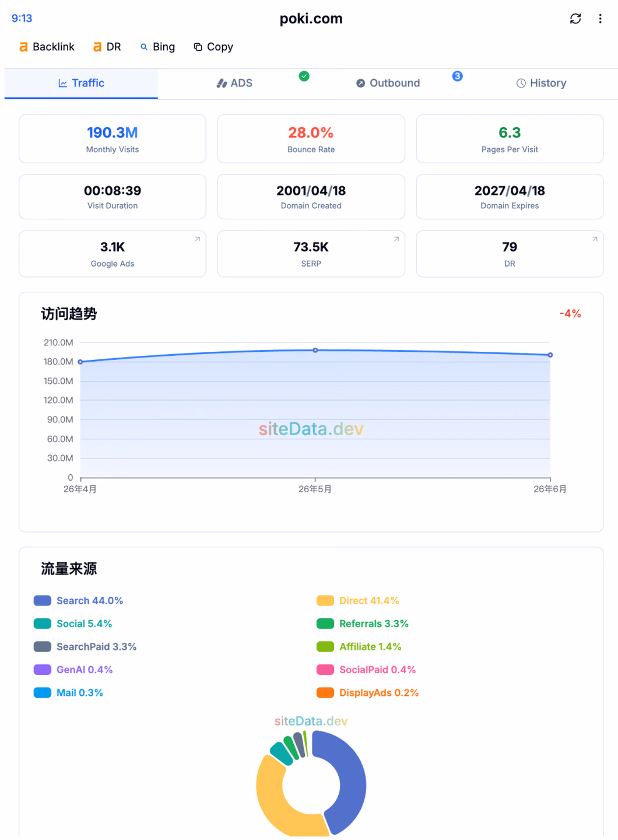Click the 访问趋势 chart heading

[69, 314]
